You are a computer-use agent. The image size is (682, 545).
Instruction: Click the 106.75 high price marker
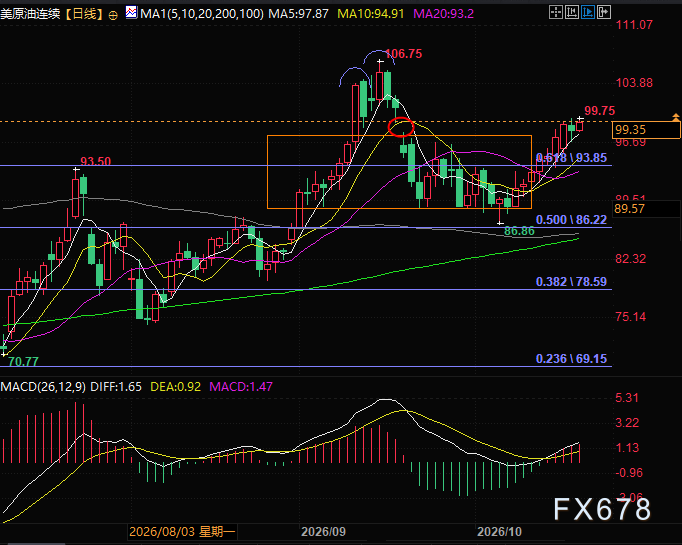point(404,54)
